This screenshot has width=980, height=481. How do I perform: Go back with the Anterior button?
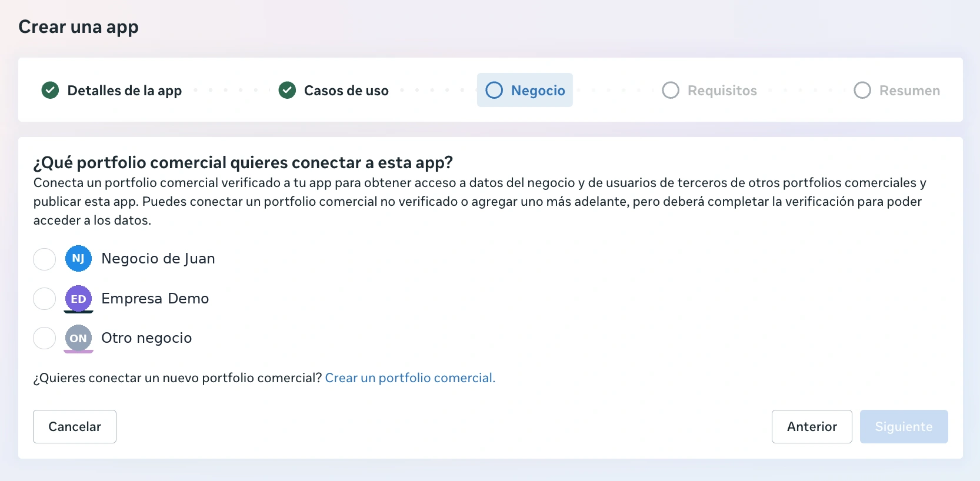click(812, 426)
